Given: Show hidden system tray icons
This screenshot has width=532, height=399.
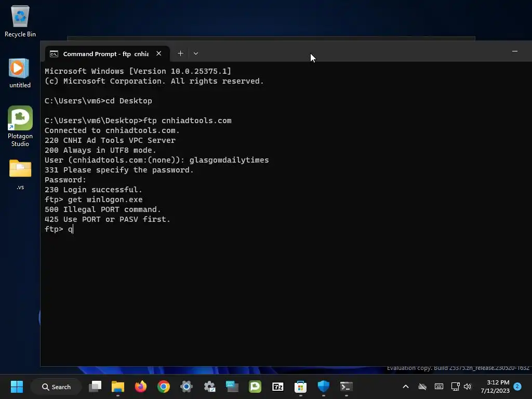Looking at the screenshot, I should click(405, 387).
